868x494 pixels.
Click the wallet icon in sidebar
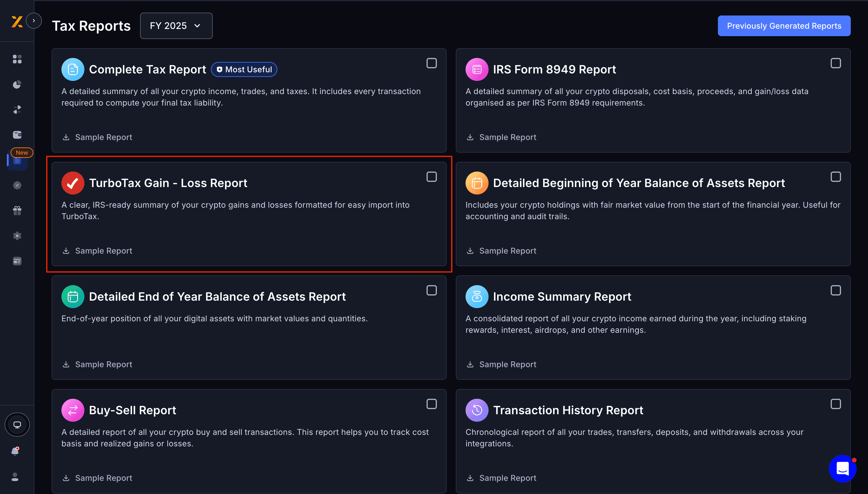(17, 135)
